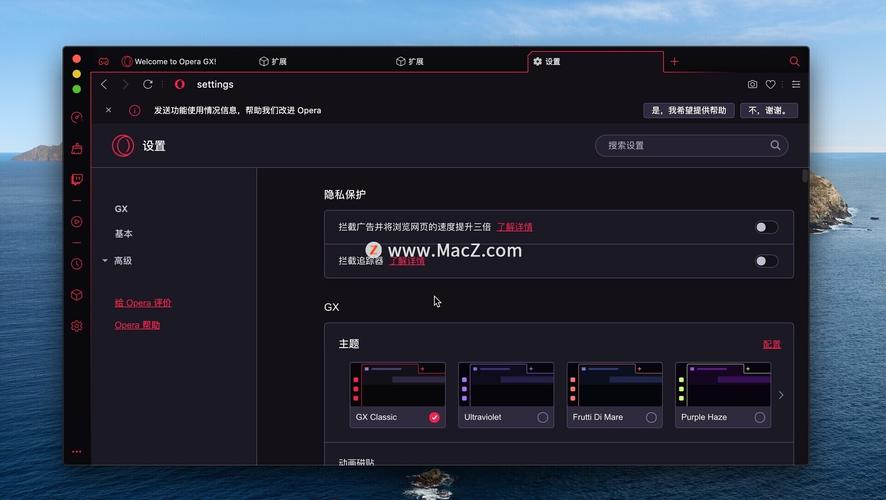
Task: Click 是，我希望提供帮助 button
Action: tap(689, 110)
